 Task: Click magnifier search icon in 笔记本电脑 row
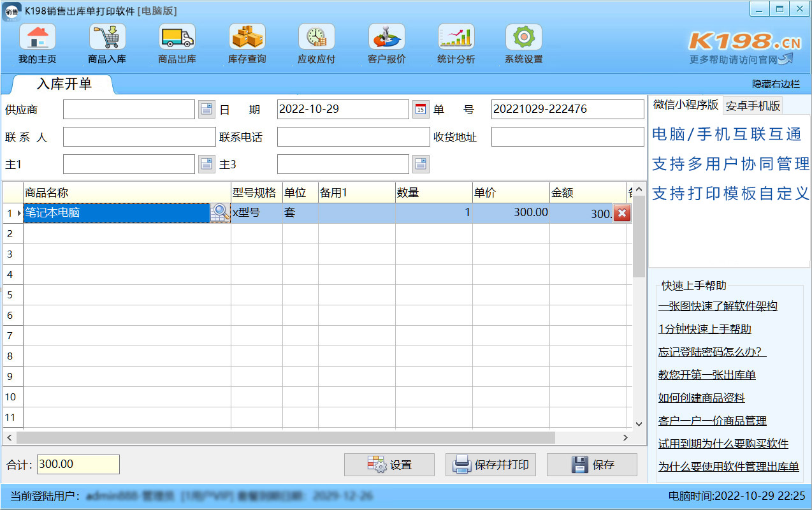[x=220, y=213]
